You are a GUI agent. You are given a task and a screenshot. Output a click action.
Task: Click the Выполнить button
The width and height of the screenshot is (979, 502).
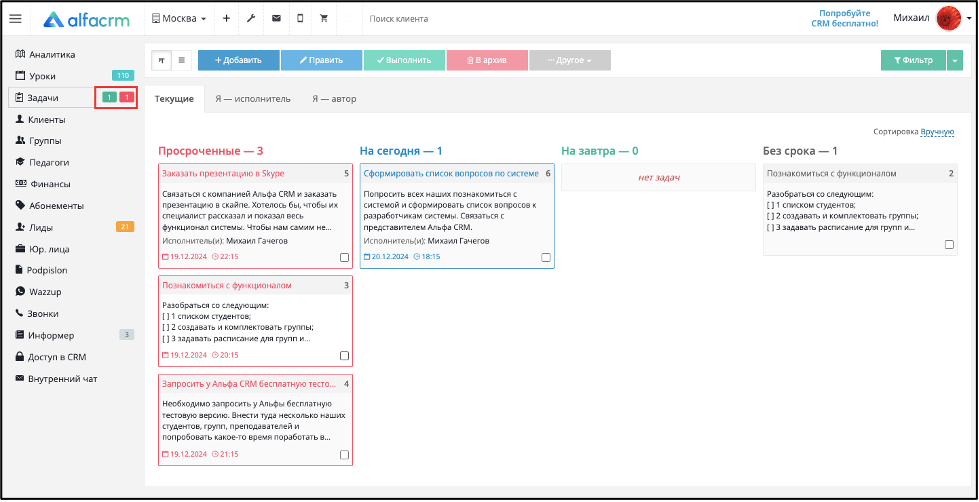click(x=405, y=61)
